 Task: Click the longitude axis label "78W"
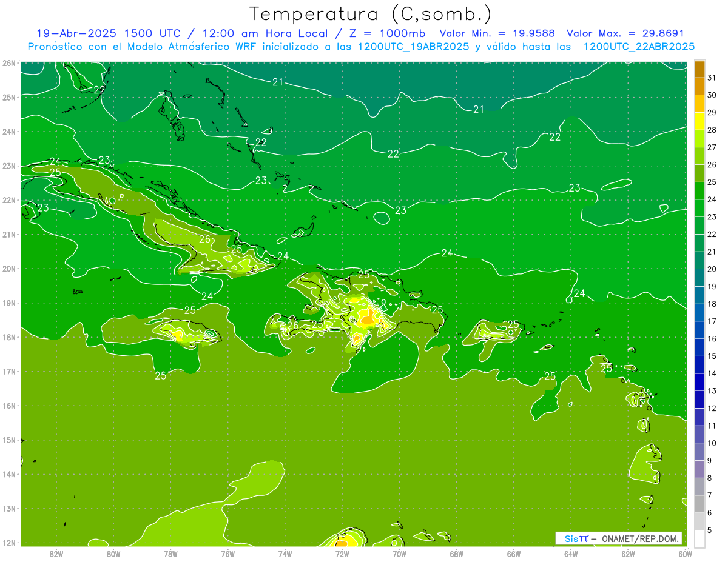click(170, 554)
